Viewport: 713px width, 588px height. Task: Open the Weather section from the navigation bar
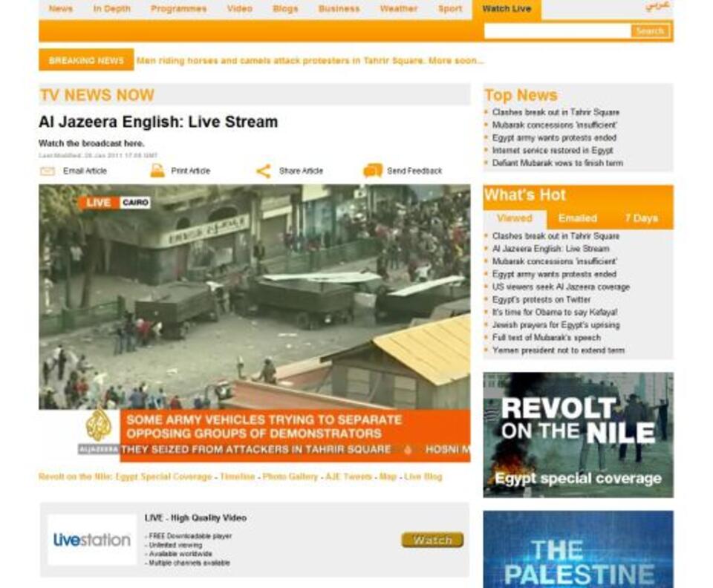click(399, 8)
